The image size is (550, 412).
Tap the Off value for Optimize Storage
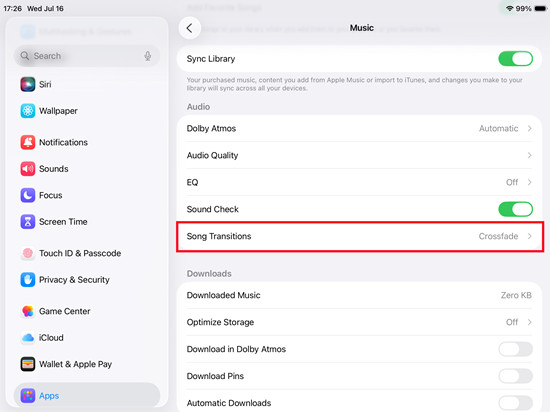(x=512, y=322)
